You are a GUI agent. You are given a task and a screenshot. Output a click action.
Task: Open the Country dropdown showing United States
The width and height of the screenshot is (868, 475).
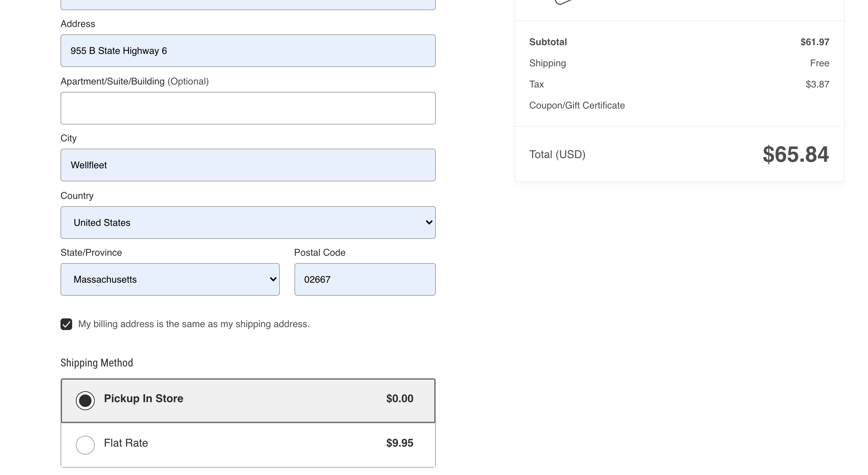pos(248,223)
